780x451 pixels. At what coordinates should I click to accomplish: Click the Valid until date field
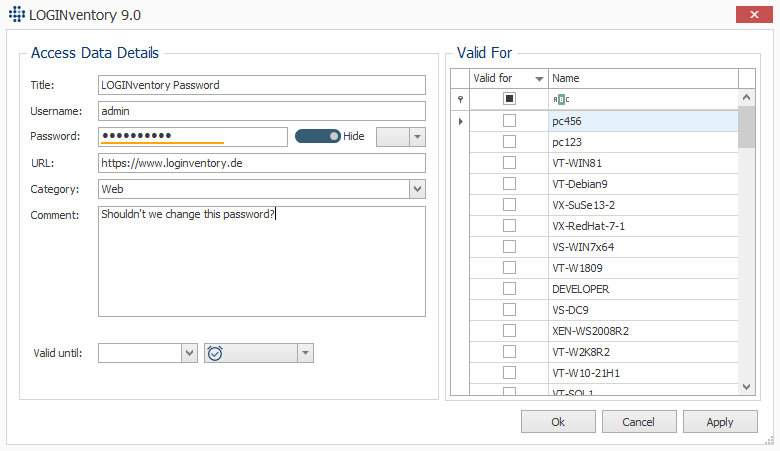[x=140, y=353]
